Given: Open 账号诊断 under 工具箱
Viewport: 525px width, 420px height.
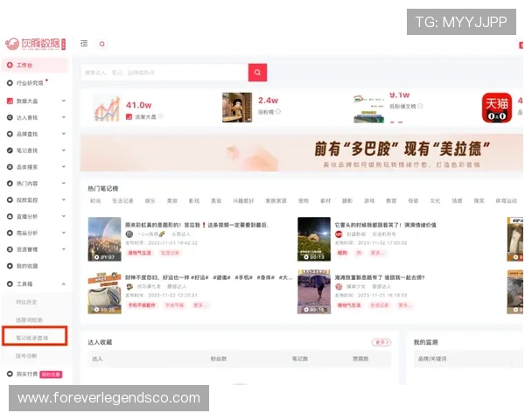Looking at the screenshot, I should [26, 356].
